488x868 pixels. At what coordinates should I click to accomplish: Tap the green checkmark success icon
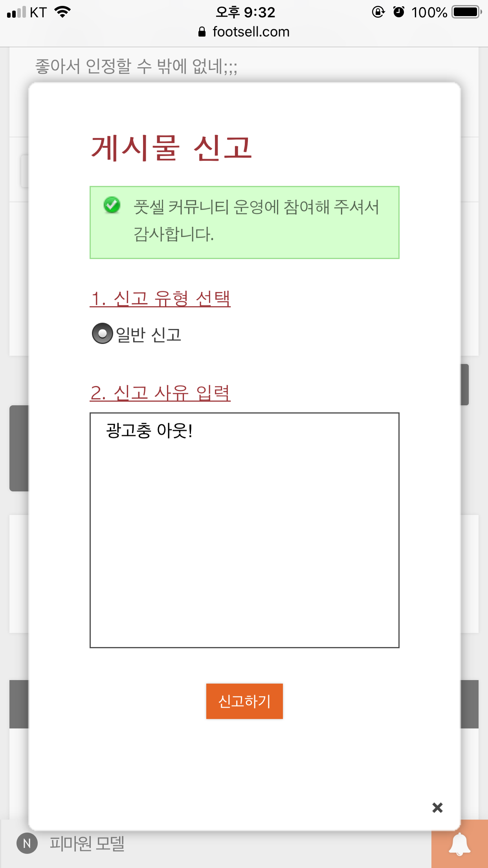point(112,205)
